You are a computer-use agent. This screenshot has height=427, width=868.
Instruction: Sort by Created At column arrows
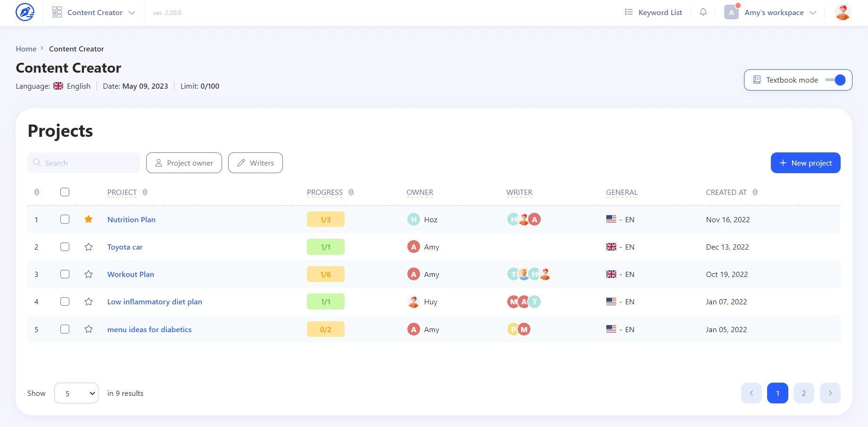click(x=755, y=192)
